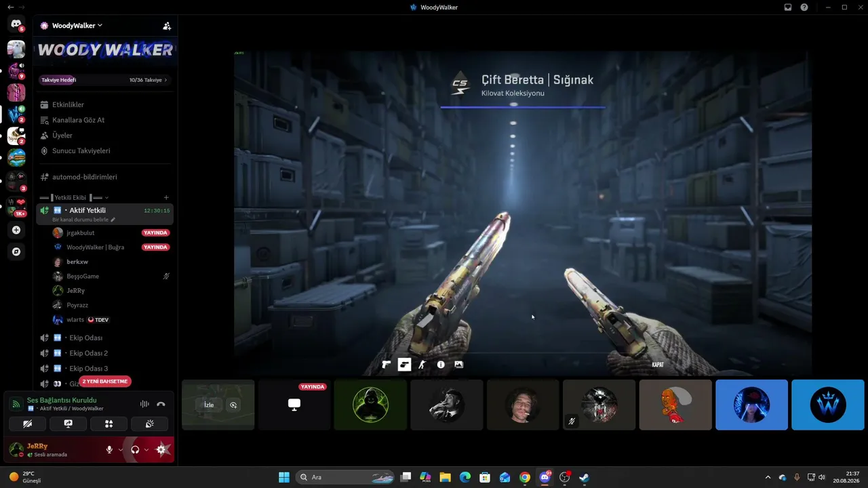This screenshot has height=488, width=868.
Task: Open Google Chrome from the taskbar
Action: 525,477
